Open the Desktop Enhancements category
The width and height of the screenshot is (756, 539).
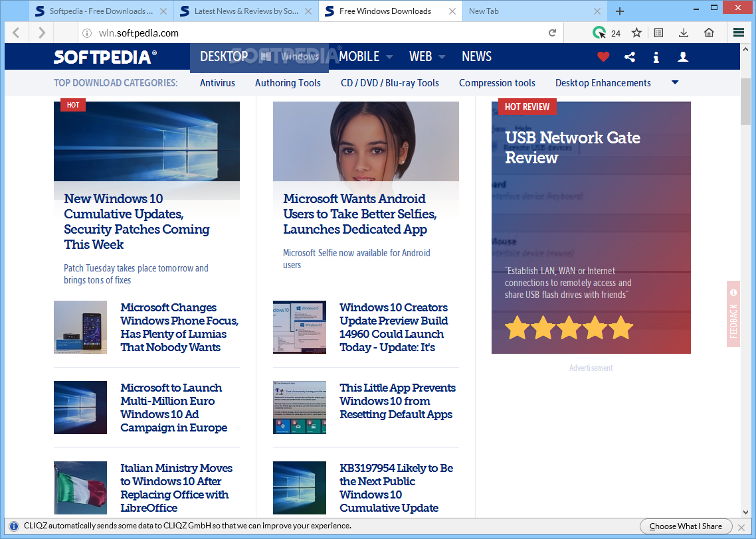(x=603, y=83)
